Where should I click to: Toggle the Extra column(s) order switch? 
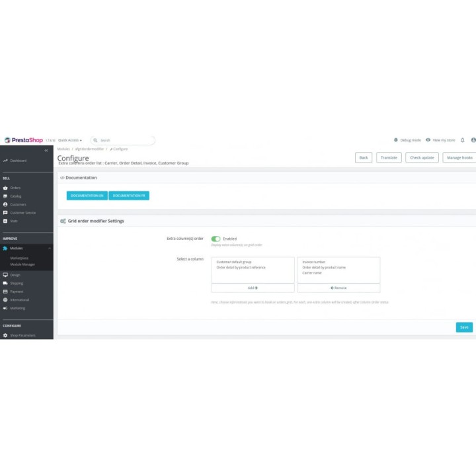[216, 239]
